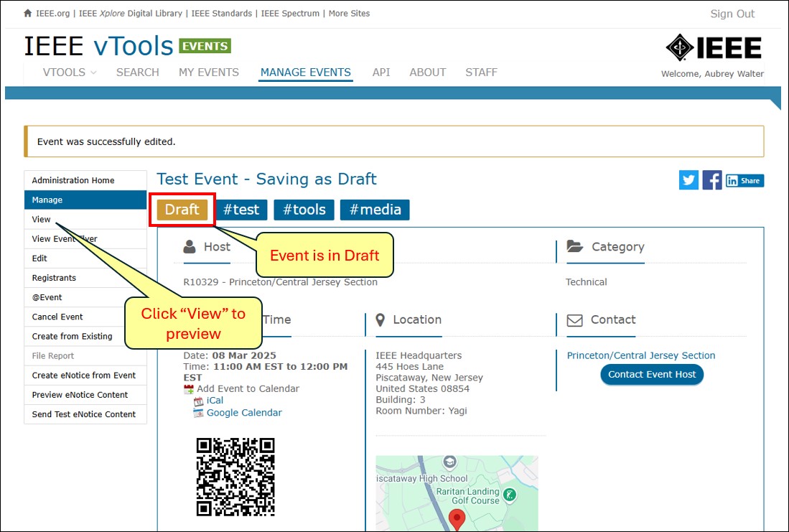Click the Draft status tag
The width and height of the screenshot is (789, 532).
point(182,210)
